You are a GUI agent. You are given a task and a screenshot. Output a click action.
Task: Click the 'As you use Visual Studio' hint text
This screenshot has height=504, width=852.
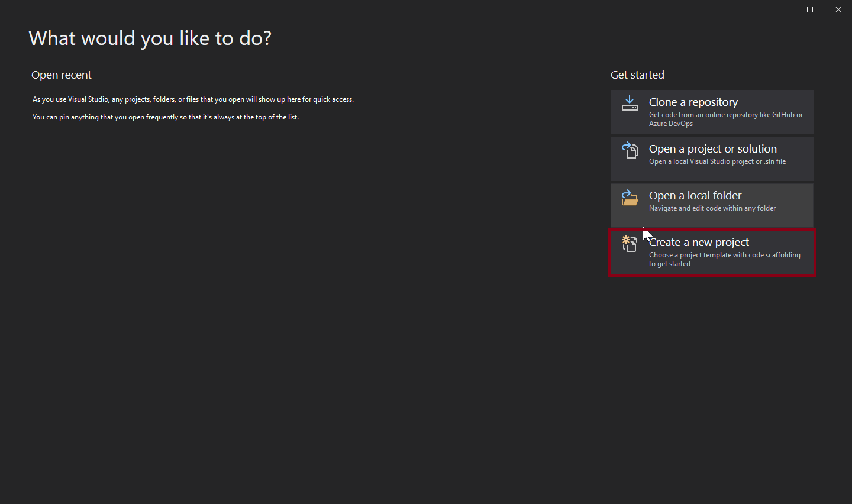click(x=193, y=99)
